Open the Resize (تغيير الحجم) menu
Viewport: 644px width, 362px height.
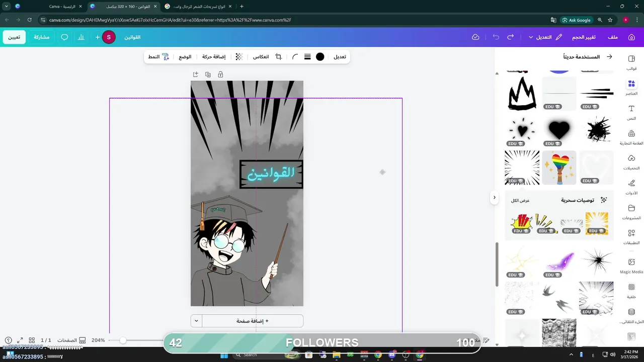click(584, 37)
